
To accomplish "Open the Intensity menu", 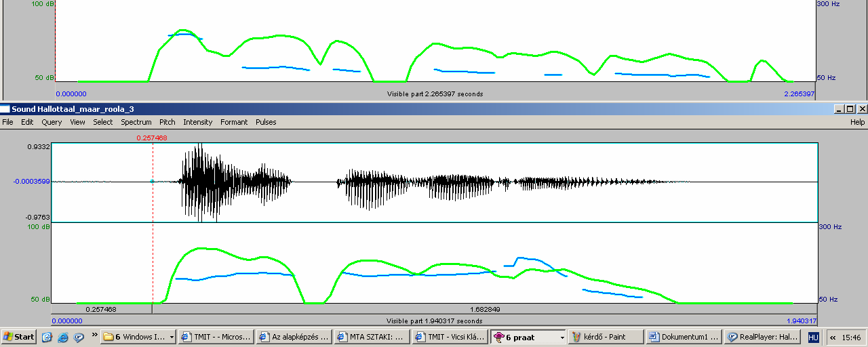I will point(197,122).
